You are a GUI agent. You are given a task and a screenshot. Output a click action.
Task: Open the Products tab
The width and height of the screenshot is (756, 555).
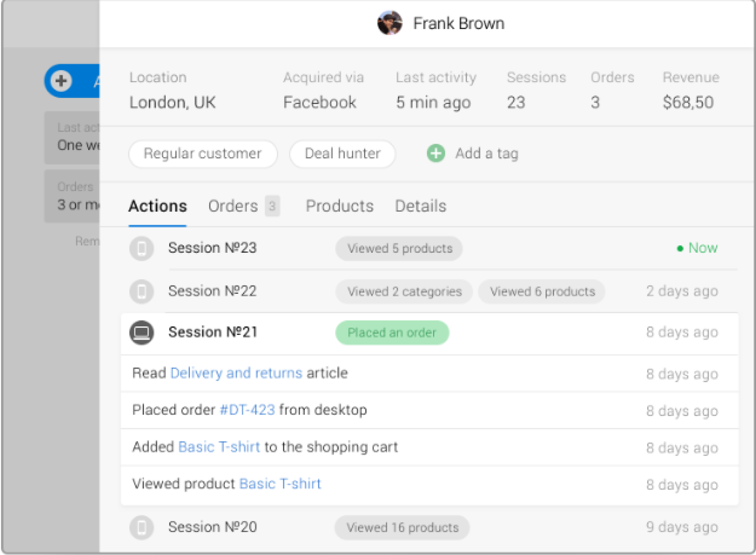339,206
